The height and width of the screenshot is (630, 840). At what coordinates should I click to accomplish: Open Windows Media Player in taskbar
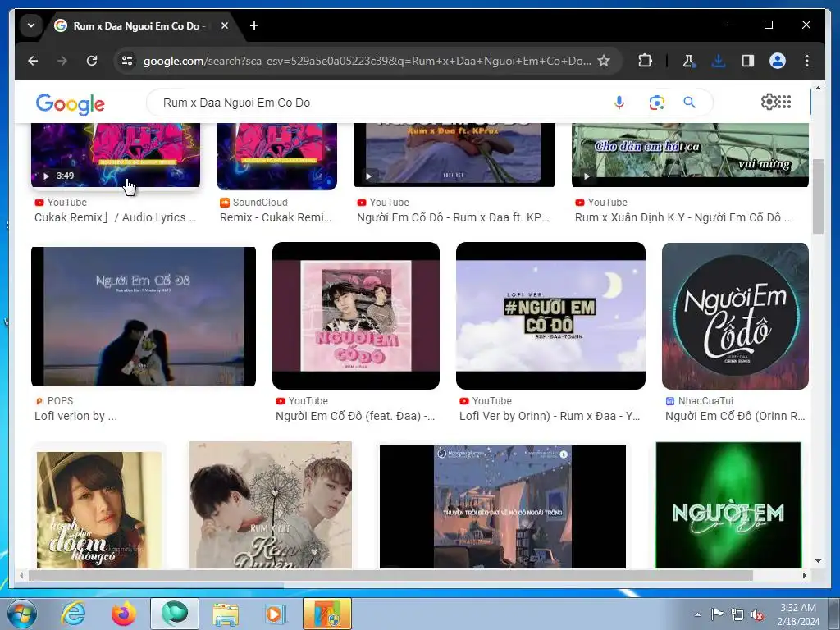coord(276,614)
